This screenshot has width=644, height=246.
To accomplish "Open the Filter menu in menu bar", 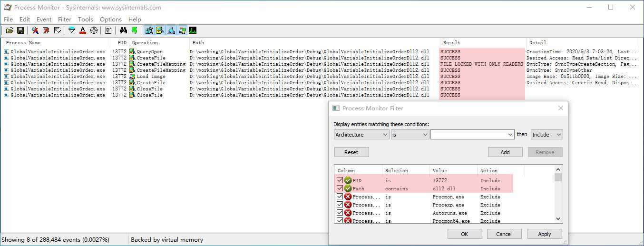I will coord(65,20).
